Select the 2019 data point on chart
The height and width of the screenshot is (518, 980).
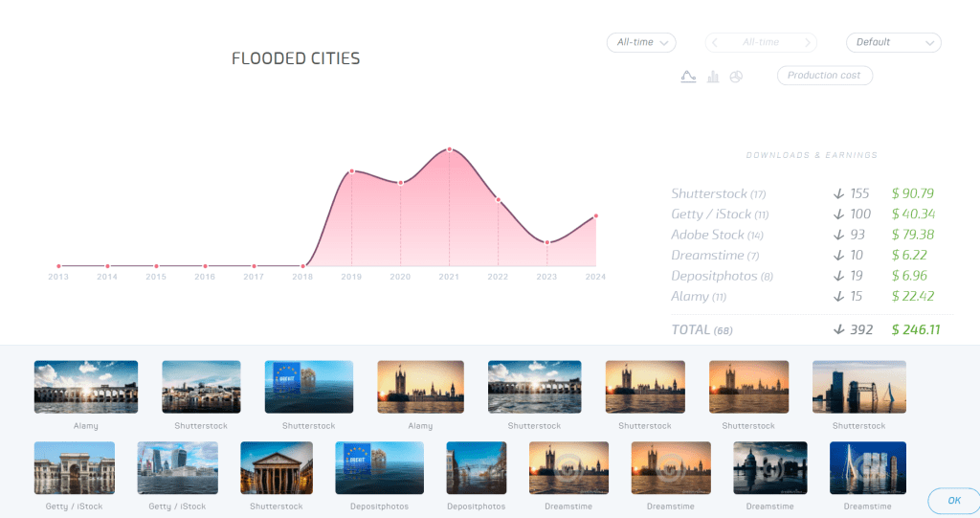[351, 171]
